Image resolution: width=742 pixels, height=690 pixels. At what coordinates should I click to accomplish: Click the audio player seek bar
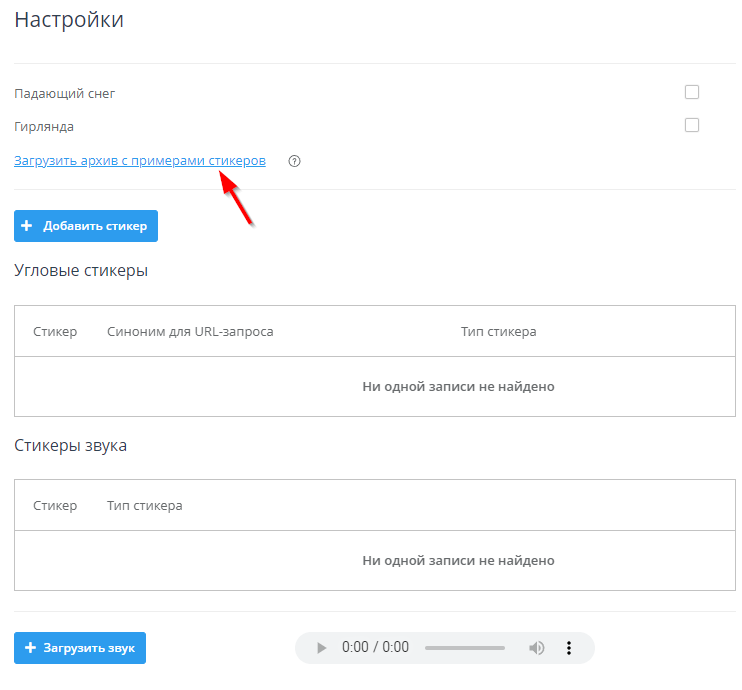(x=465, y=648)
